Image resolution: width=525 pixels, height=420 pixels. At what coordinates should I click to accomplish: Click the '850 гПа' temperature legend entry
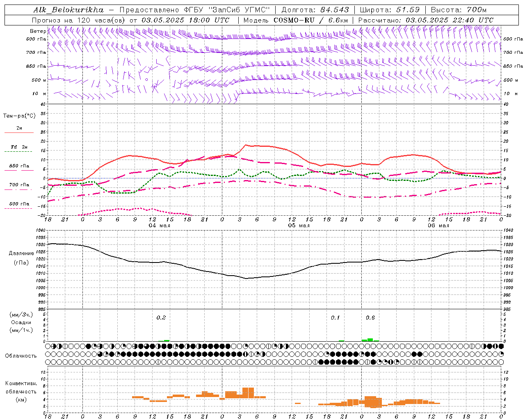pyautogui.click(x=19, y=166)
